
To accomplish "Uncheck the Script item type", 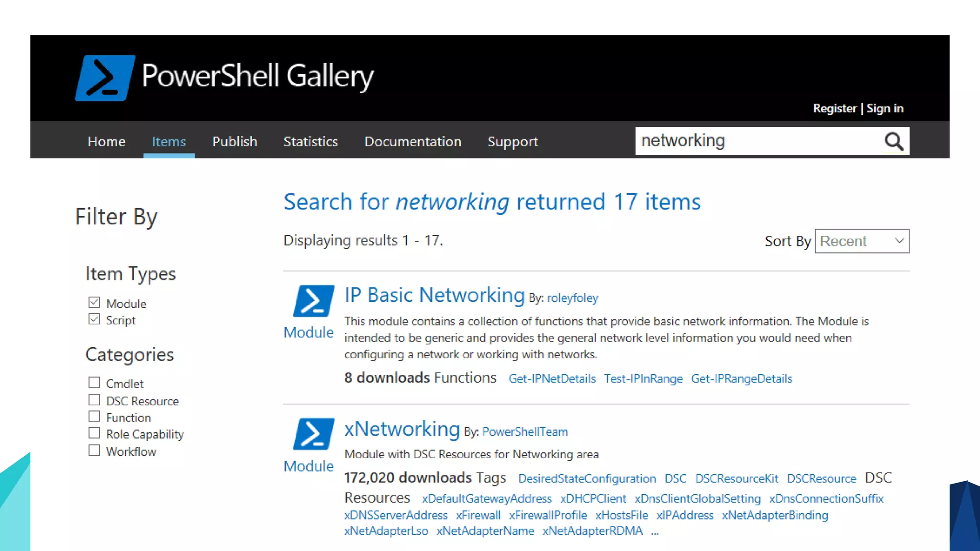I will 94,319.
